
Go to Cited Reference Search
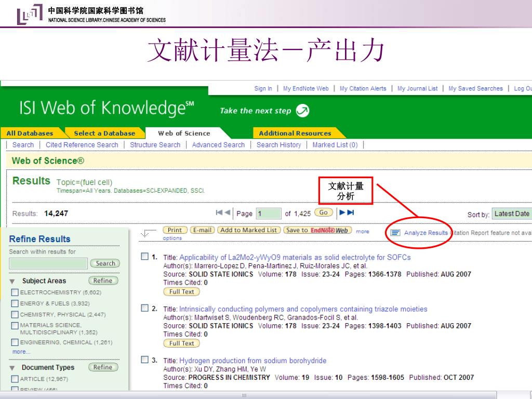tap(82, 145)
